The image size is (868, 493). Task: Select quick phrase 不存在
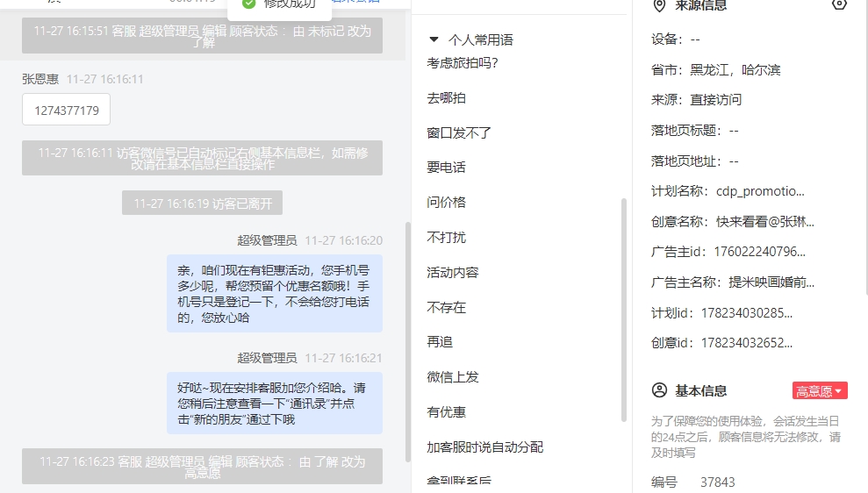[x=446, y=307]
